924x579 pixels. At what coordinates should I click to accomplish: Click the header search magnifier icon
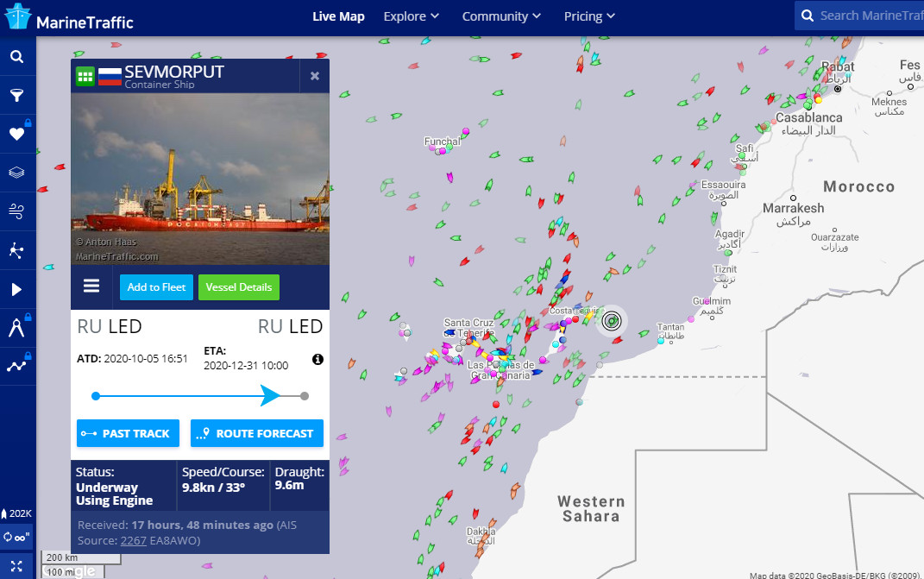[x=808, y=16]
